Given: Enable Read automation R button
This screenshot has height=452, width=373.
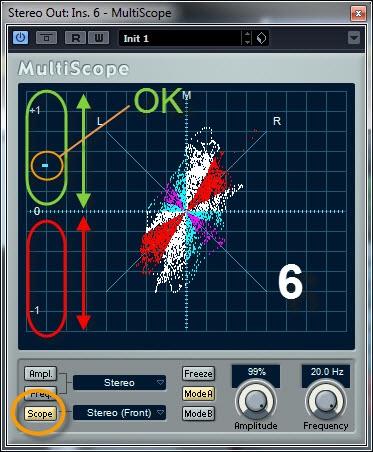Looking at the screenshot, I should [x=75, y=38].
